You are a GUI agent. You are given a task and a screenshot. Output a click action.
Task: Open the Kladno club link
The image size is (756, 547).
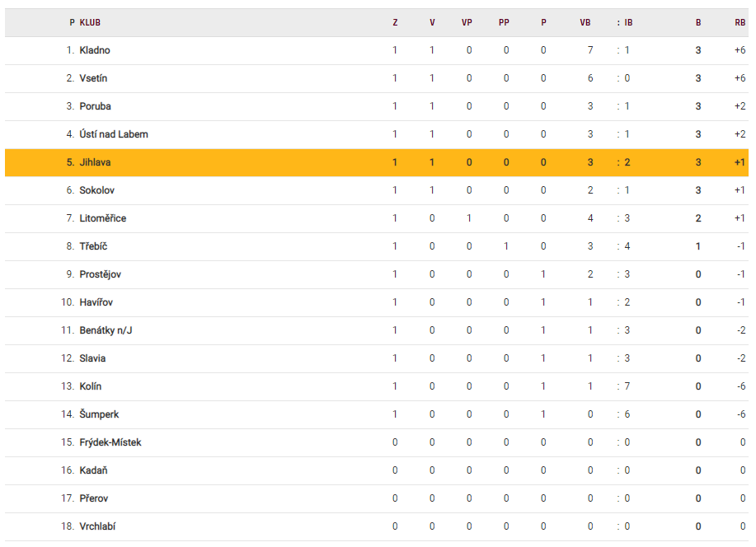[x=95, y=50]
